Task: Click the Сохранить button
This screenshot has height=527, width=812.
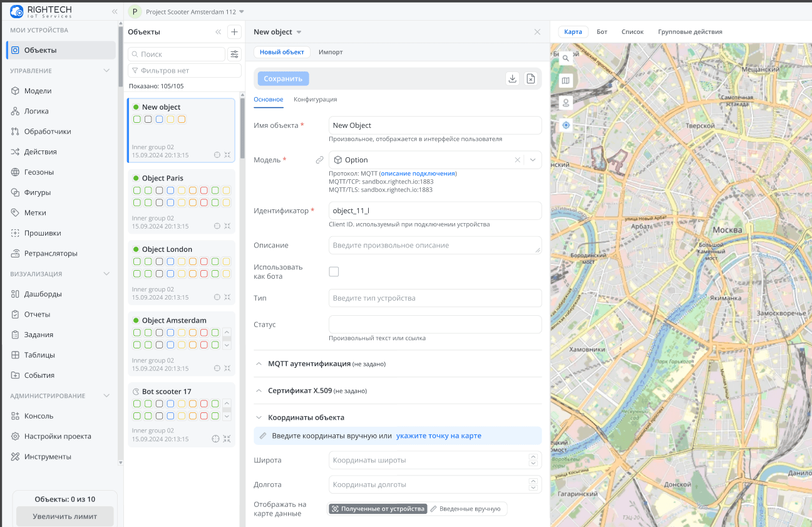Action: (x=283, y=79)
